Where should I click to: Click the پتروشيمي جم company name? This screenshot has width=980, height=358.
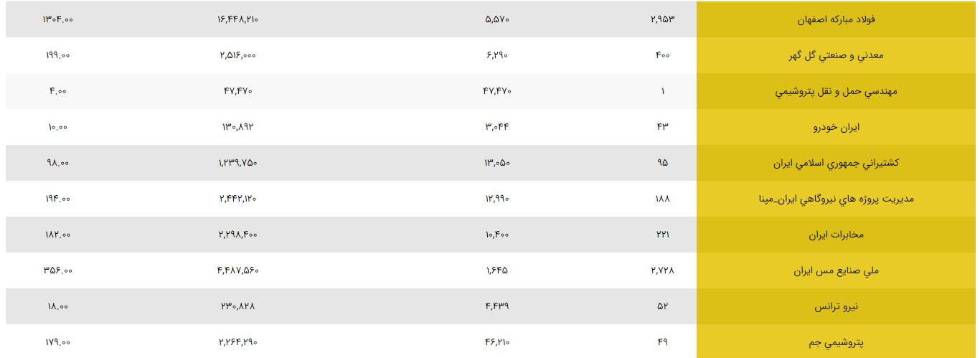click(x=837, y=342)
